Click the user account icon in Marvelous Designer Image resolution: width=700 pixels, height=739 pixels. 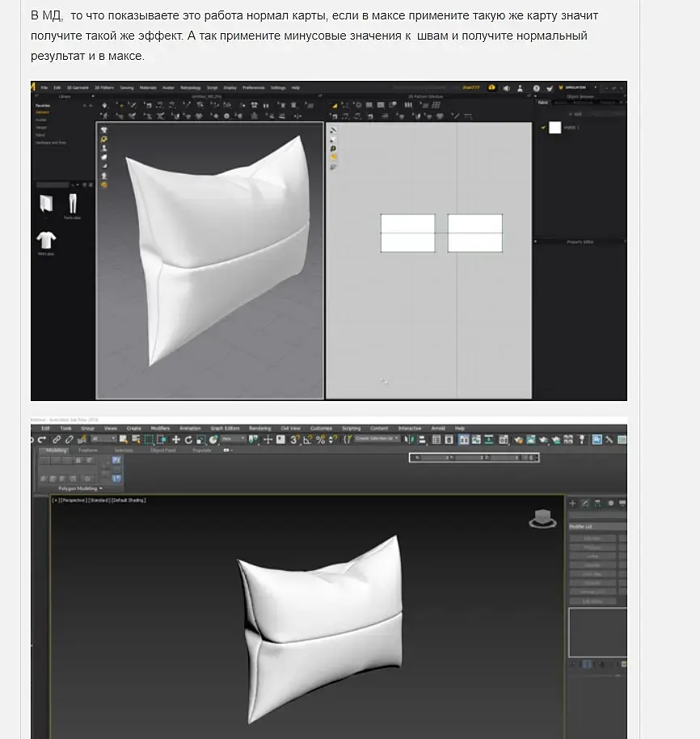(x=521, y=88)
